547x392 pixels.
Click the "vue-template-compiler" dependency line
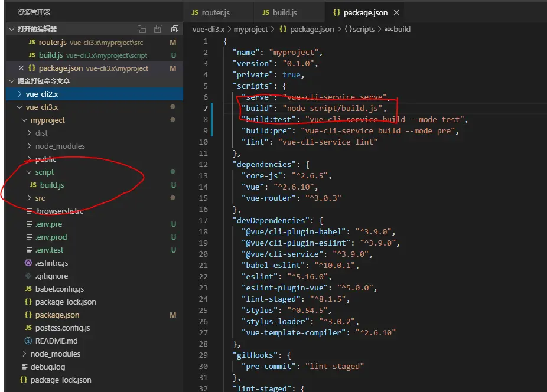click(318, 333)
